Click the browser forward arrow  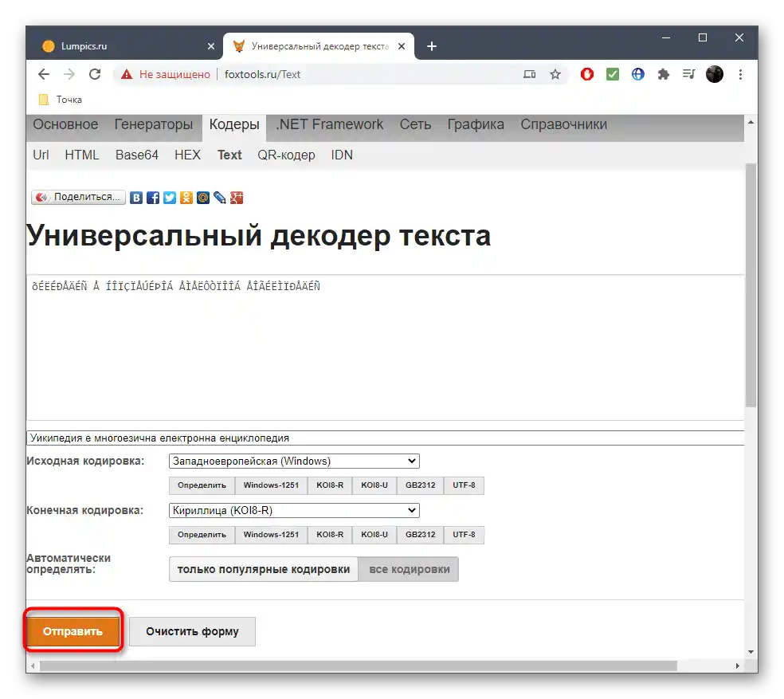click(x=69, y=75)
